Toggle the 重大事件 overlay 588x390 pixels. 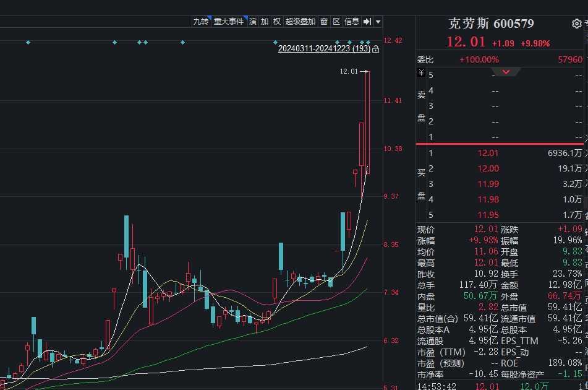[229, 22]
